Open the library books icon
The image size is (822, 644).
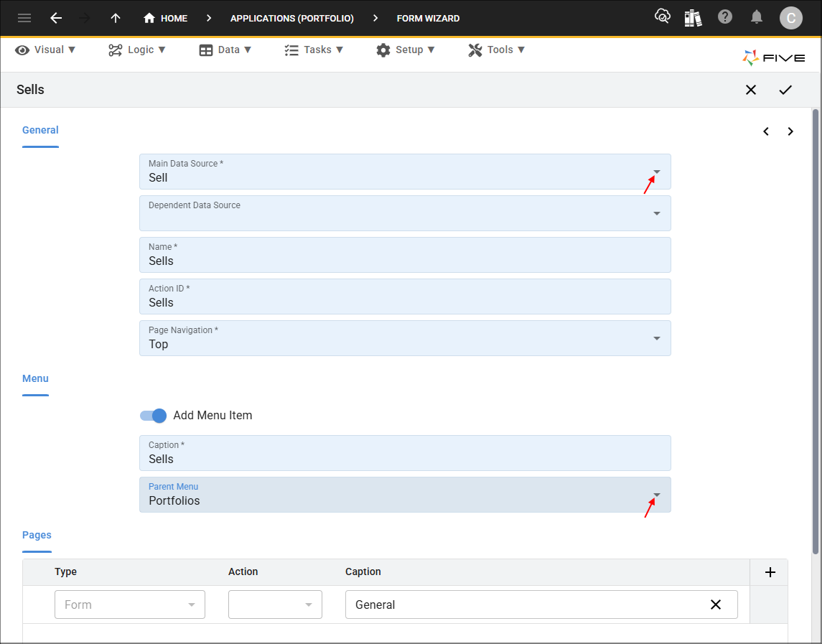point(693,18)
